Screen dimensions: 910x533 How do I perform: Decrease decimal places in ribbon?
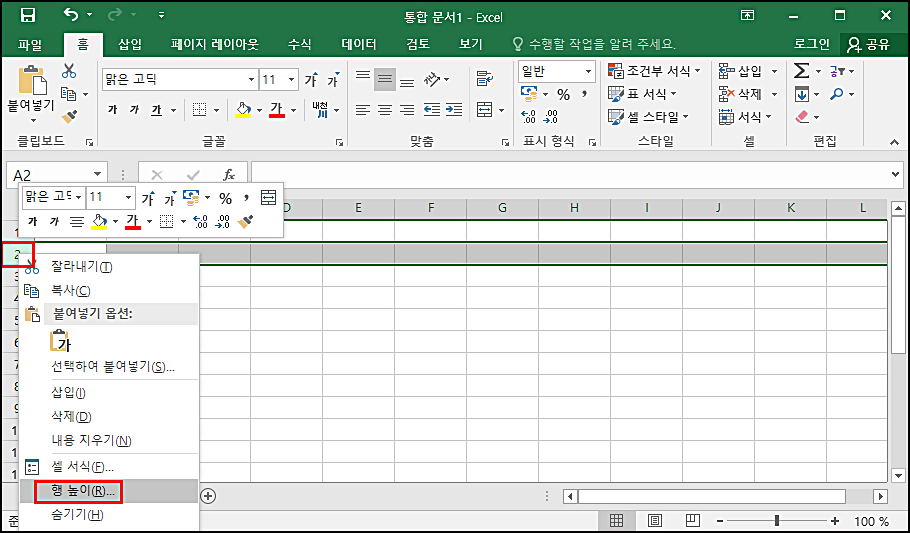(x=550, y=117)
